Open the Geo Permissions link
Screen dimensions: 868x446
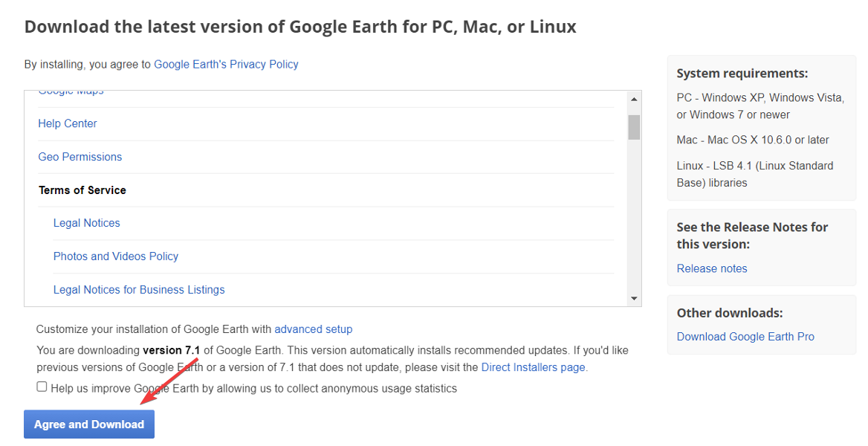point(80,156)
